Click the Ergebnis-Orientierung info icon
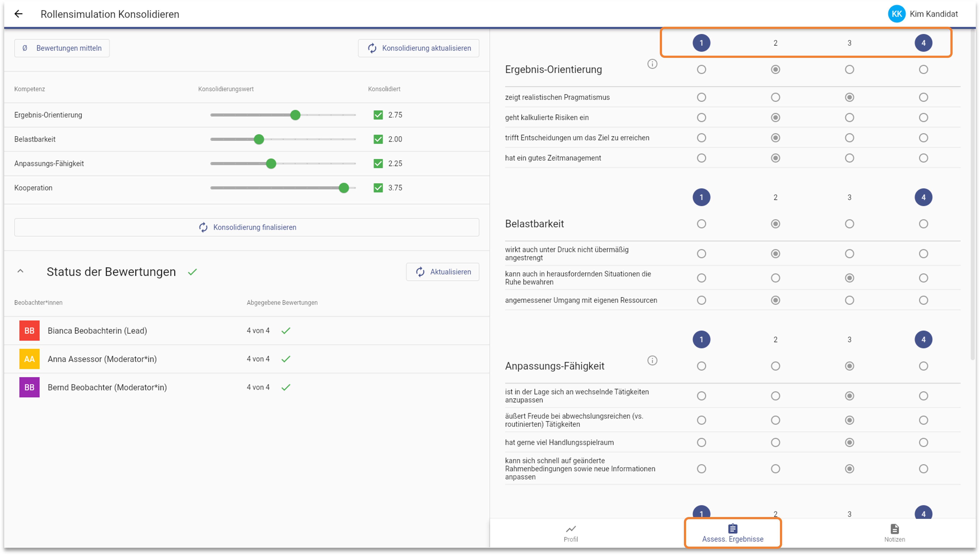 (652, 64)
